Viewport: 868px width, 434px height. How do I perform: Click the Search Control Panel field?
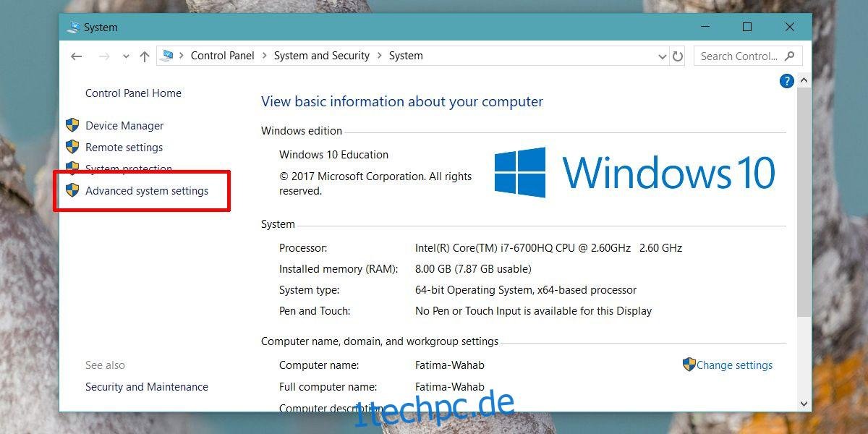pyautogui.click(x=748, y=56)
